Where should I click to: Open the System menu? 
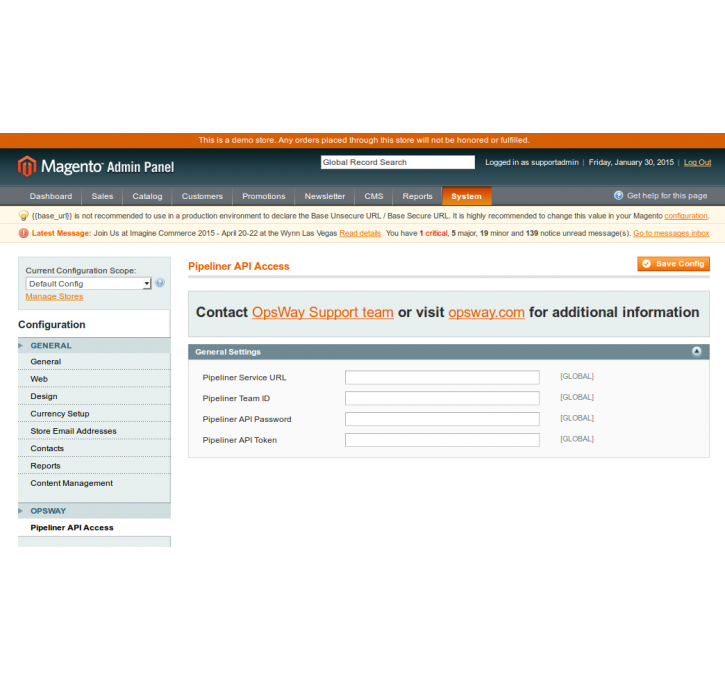[467, 196]
